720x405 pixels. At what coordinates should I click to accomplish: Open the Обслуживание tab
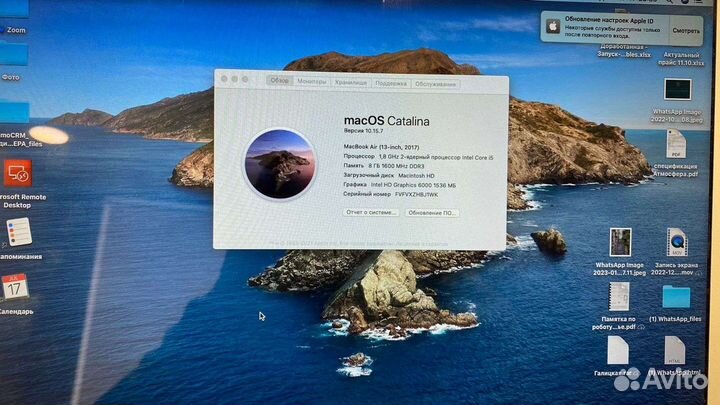coord(435,84)
